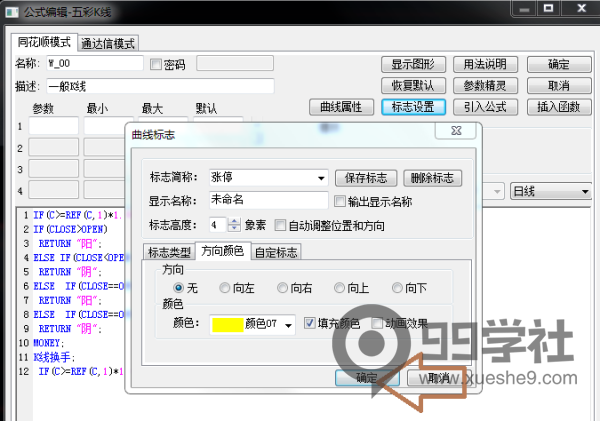Minimize the 公式编辑 window

coord(524,8)
